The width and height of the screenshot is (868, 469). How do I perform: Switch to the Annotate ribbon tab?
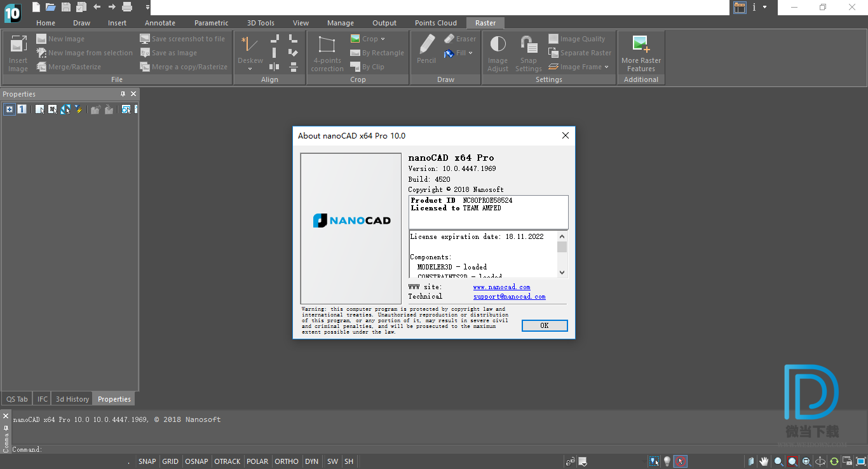coord(160,23)
